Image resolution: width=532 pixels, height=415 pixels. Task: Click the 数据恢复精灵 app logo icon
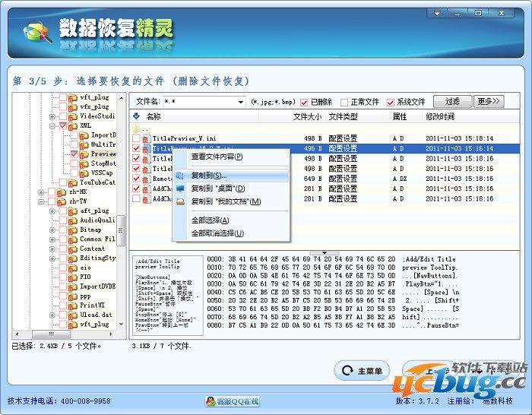click(38, 33)
